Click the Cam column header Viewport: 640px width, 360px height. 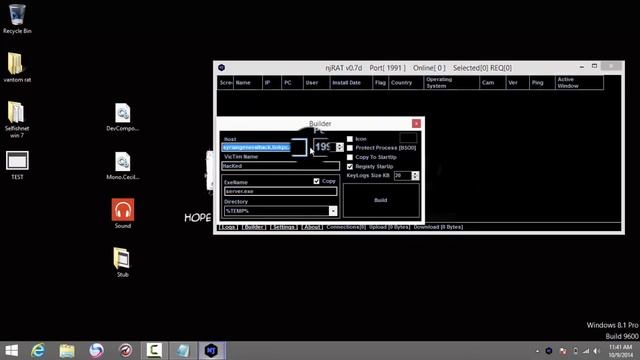tap(492, 83)
